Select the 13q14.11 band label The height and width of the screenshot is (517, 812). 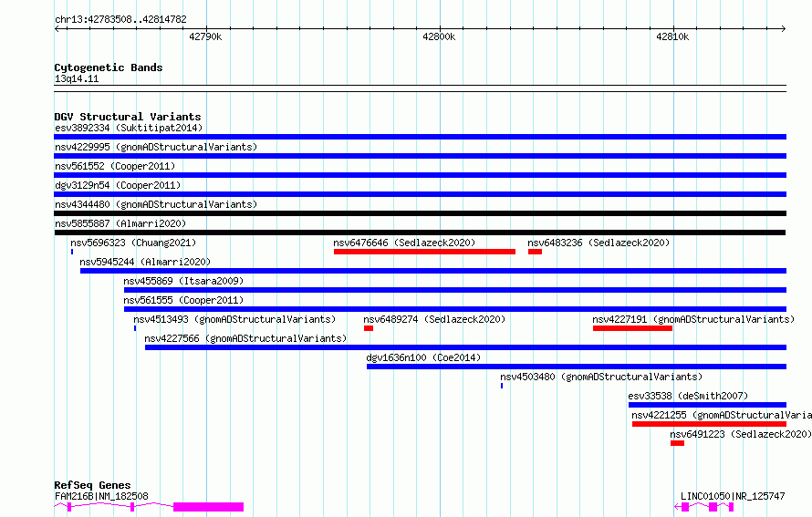coord(77,78)
